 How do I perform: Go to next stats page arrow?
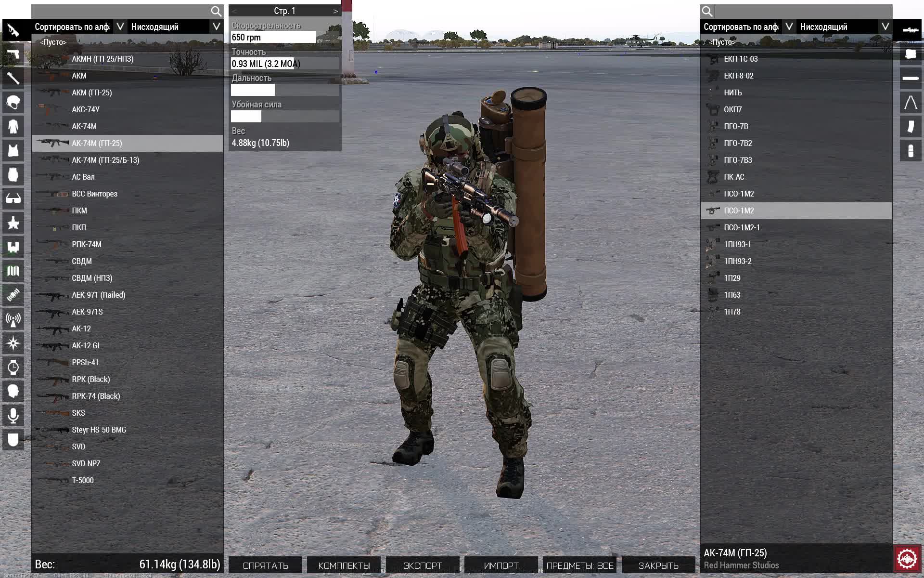coord(335,11)
